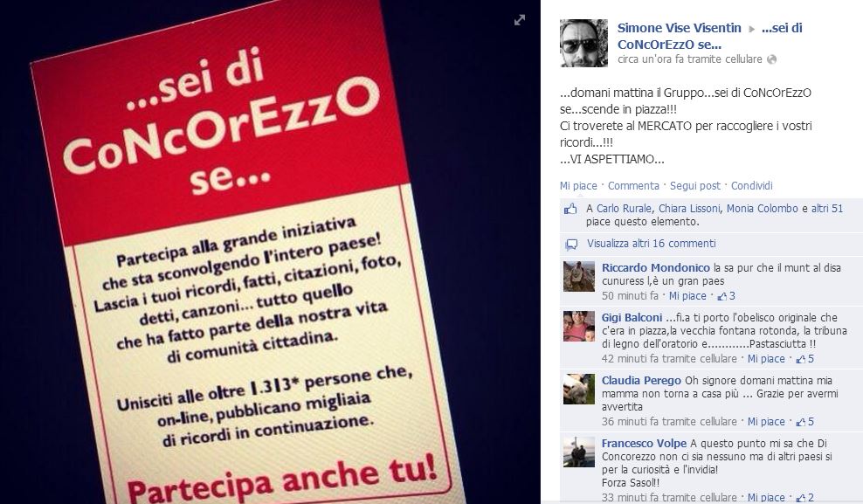Click the comment bubble icon near Visualizza altri
Screen dimensions: 863x504
pyautogui.click(x=572, y=245)
